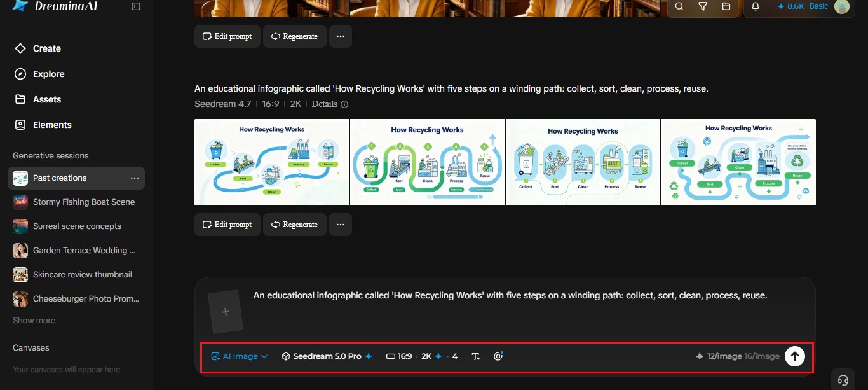Open the second recycling infographic thumbnail
This screenshot has width=868, height=390.
[427, 162]
